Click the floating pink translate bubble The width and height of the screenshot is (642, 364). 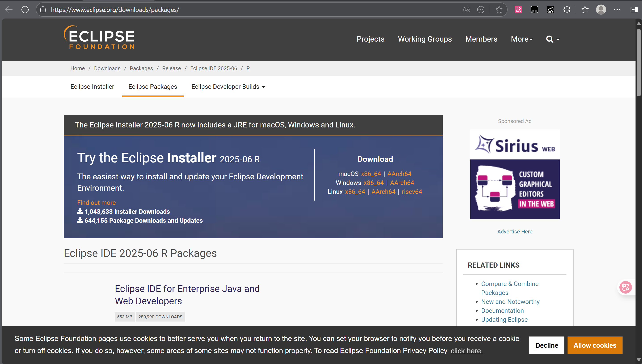[625, 287]
